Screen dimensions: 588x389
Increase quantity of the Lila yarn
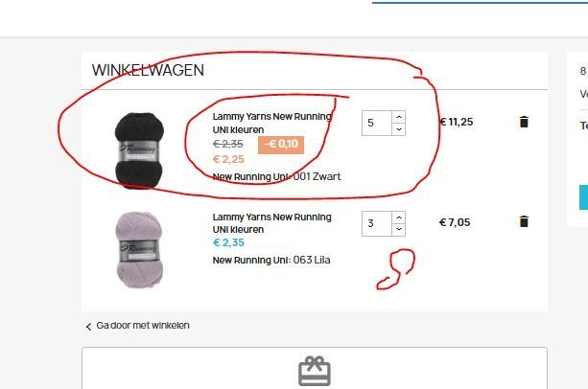coord(399,217)
